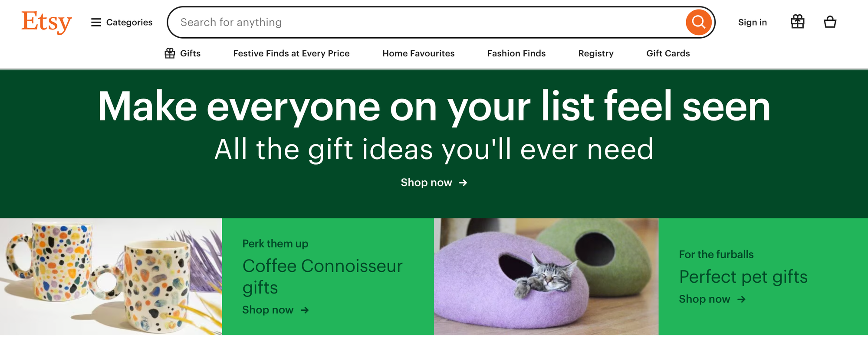
Task: Open Home Favourites navigation item
Action: click(418, 53)
